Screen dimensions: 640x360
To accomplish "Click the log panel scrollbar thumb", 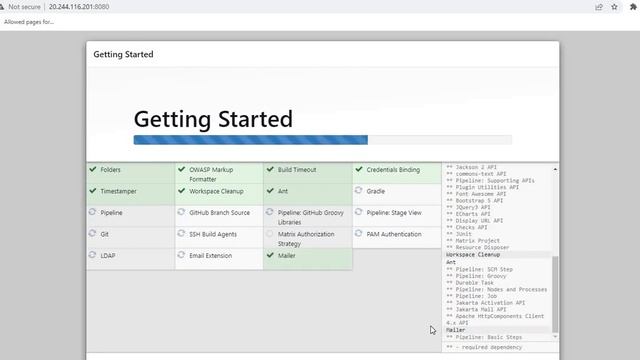I will click(555, 294).
